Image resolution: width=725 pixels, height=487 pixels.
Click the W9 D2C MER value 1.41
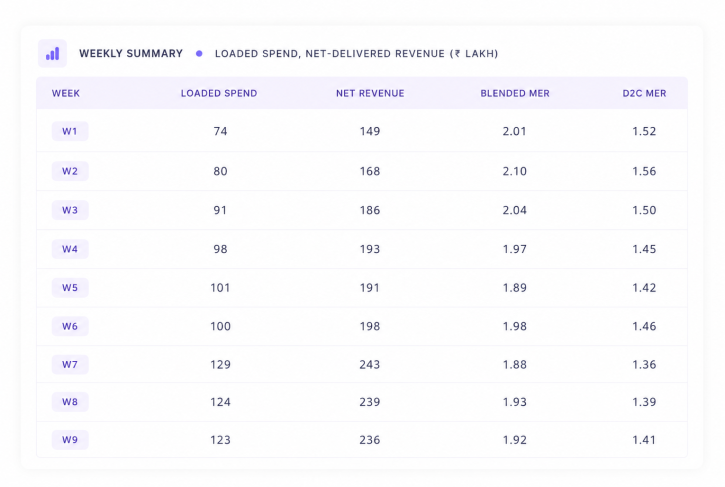point(644,440)
